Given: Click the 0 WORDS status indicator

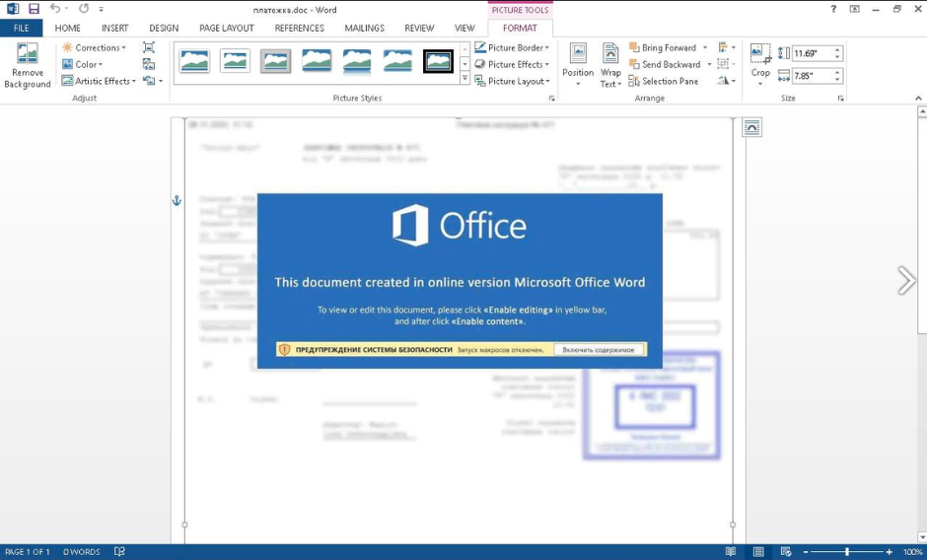Looking at the screenshot, I should coord(82,552).
